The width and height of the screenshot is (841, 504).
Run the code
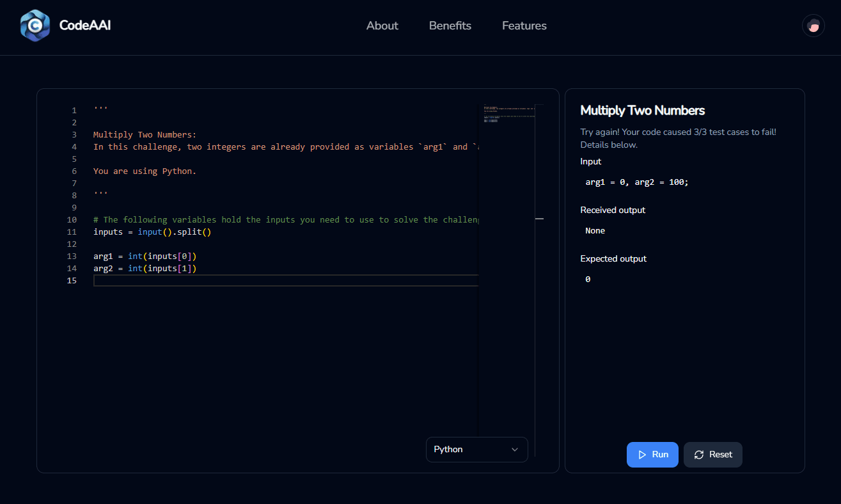[652, 455]
